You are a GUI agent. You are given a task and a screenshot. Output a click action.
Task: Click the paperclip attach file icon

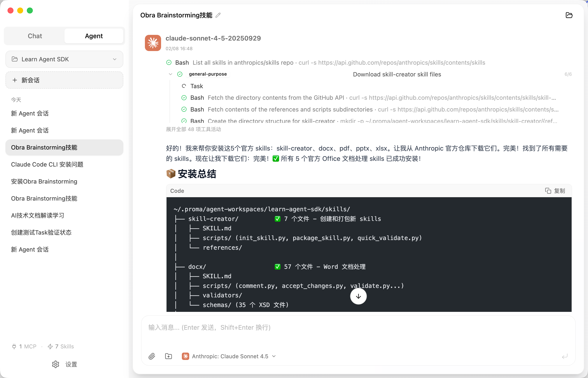(x=152, y=356)
